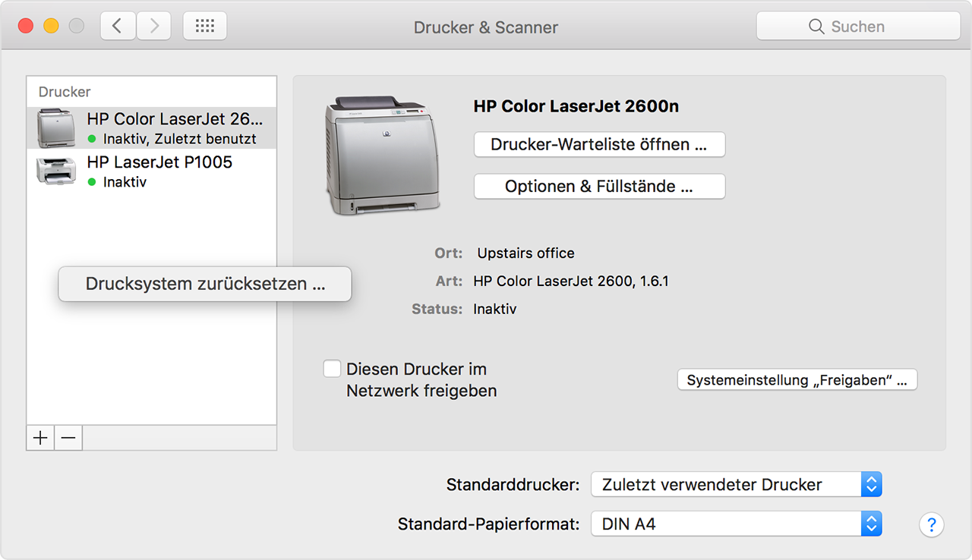
Task: Choose 'Drucksystem zurücksetzen …' from context menu
Action: click(205, 284)
